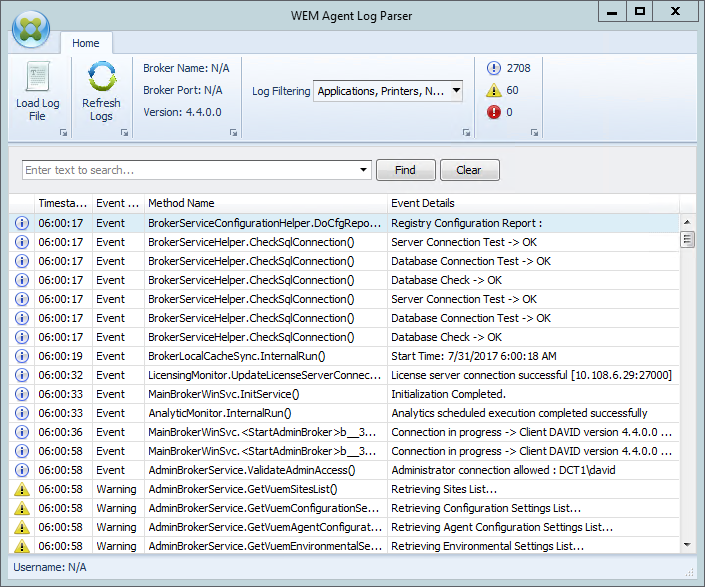
Task: Click info icon of Registry Configuration Report row
Action: (x=22, y=223)
